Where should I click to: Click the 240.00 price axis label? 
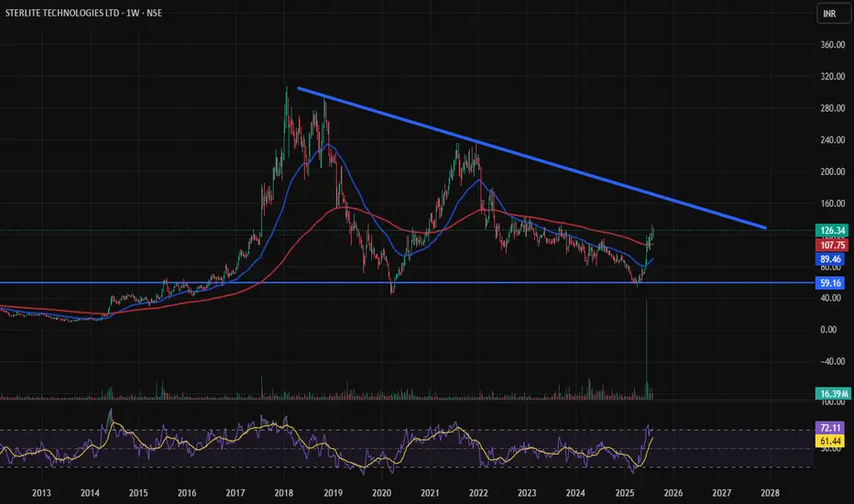[x=832, y=139]
